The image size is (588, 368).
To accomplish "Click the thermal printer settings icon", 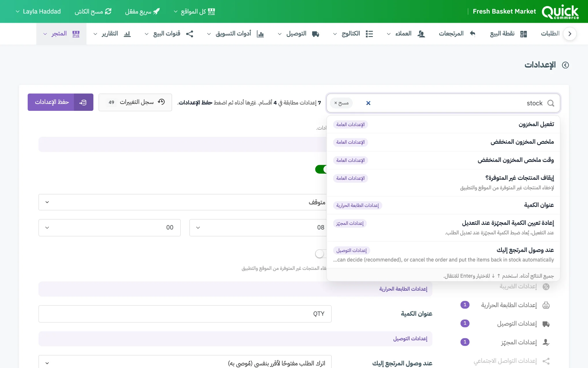I will [546, 305].
